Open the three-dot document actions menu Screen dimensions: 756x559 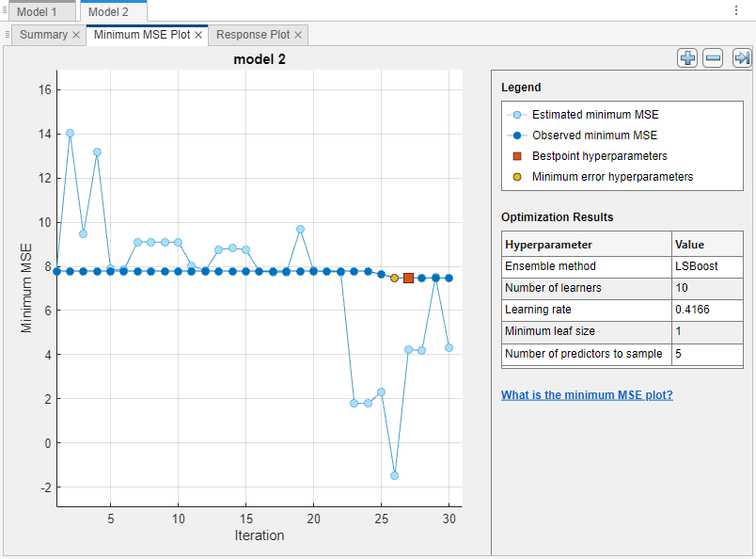coord(735,10)
